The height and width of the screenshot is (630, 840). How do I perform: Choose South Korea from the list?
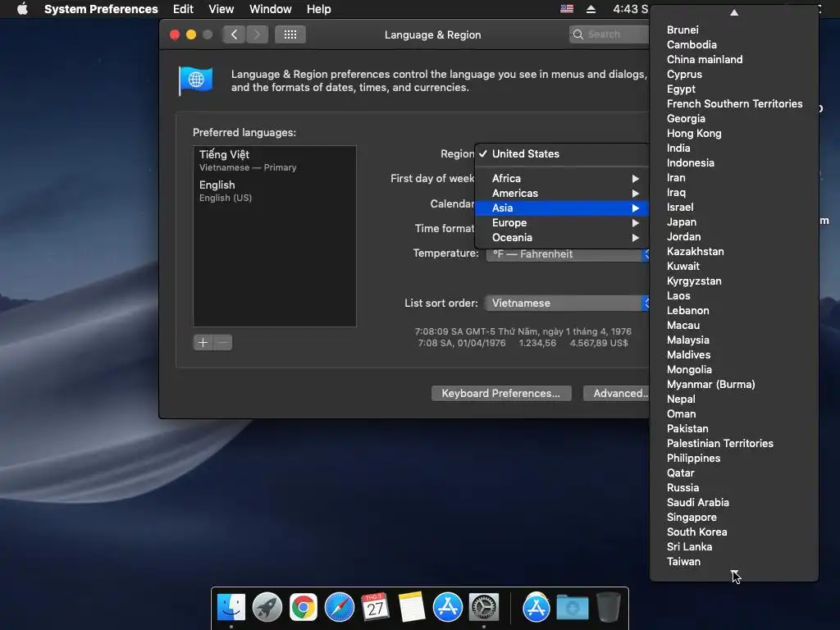click(x=734, y=532)
